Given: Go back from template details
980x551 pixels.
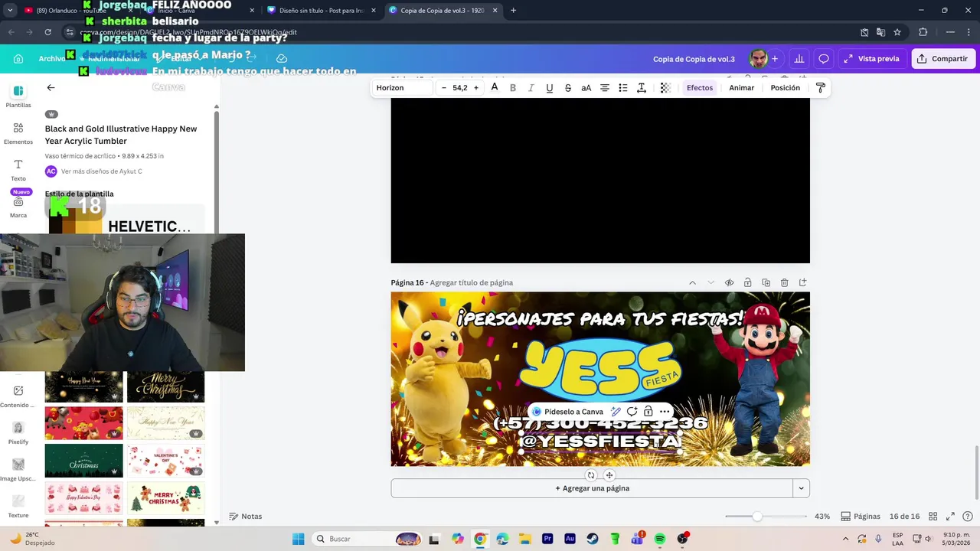Looking at the screenshot, I should click(51, 88).
